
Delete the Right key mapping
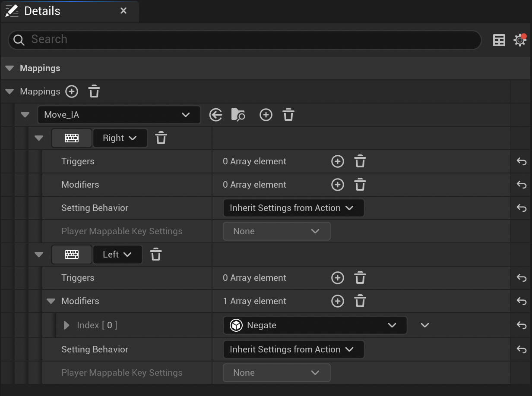pyautogui.click(x=161, y=138)
